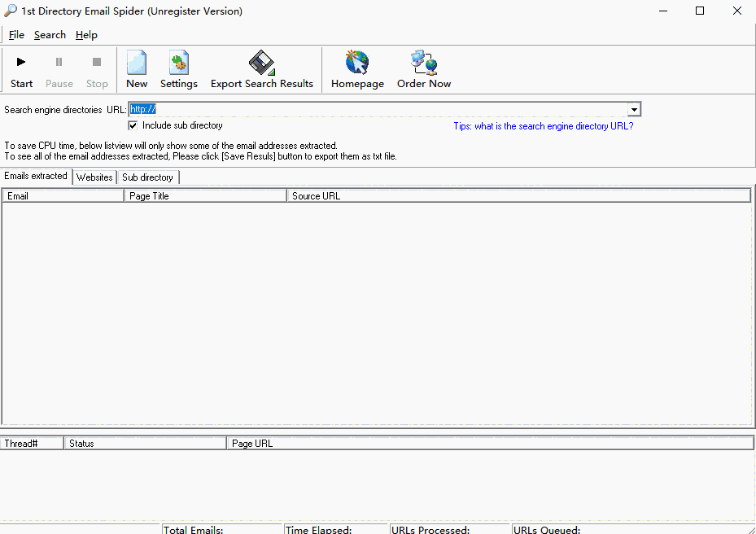Expand the URL dropdown arrow
756x534 pixels.
click(634, 110)
